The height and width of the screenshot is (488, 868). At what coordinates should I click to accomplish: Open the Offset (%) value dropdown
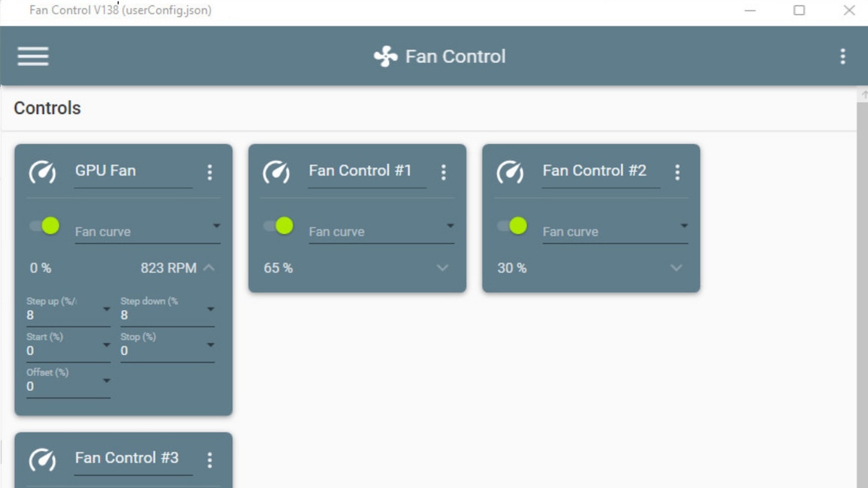[107, 381]
